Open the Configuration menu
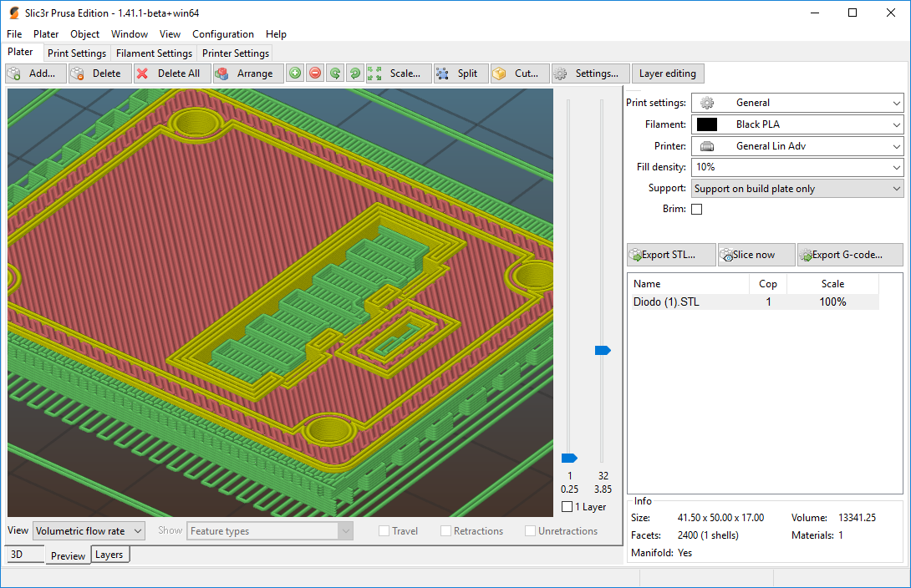The image size is (911, 588). coord(223,34)
